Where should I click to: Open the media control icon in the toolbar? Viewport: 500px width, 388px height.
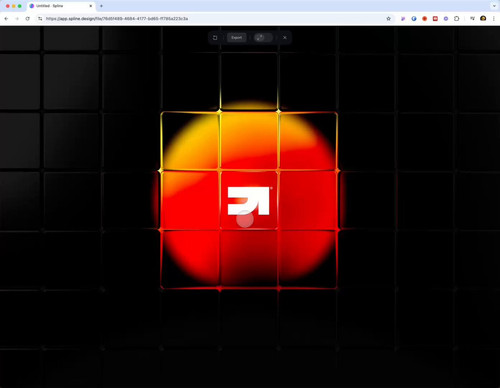pos(472,19)
